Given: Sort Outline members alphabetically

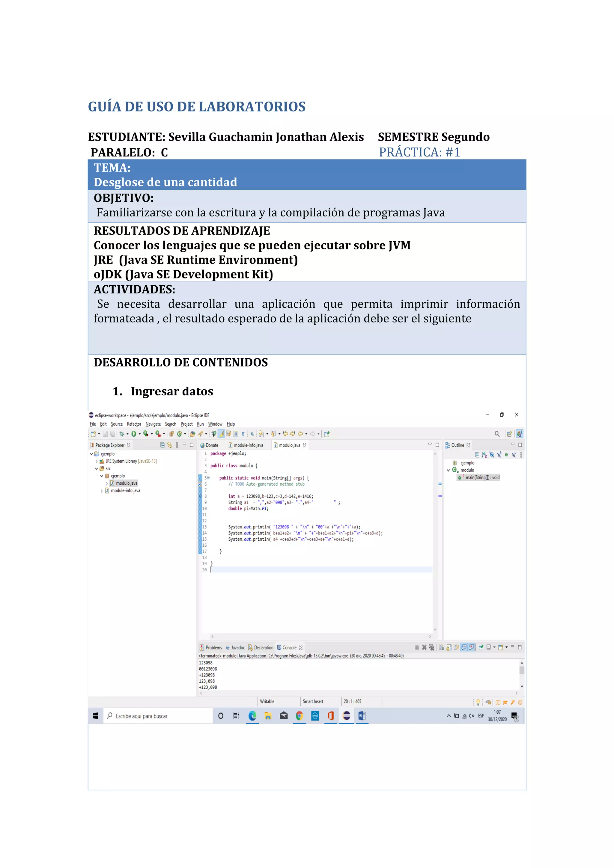Looking at the screenshot, I should coord(484,455).
